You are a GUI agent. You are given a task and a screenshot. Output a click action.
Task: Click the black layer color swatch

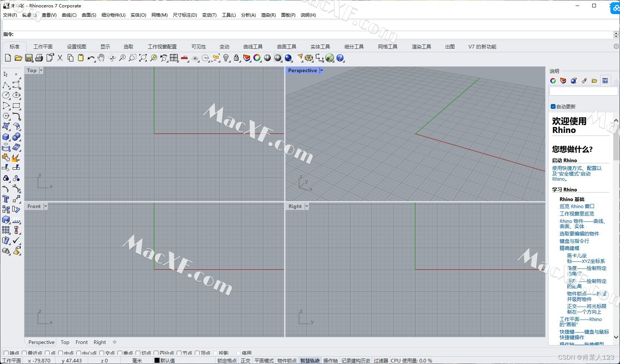(x=157, y=361)
